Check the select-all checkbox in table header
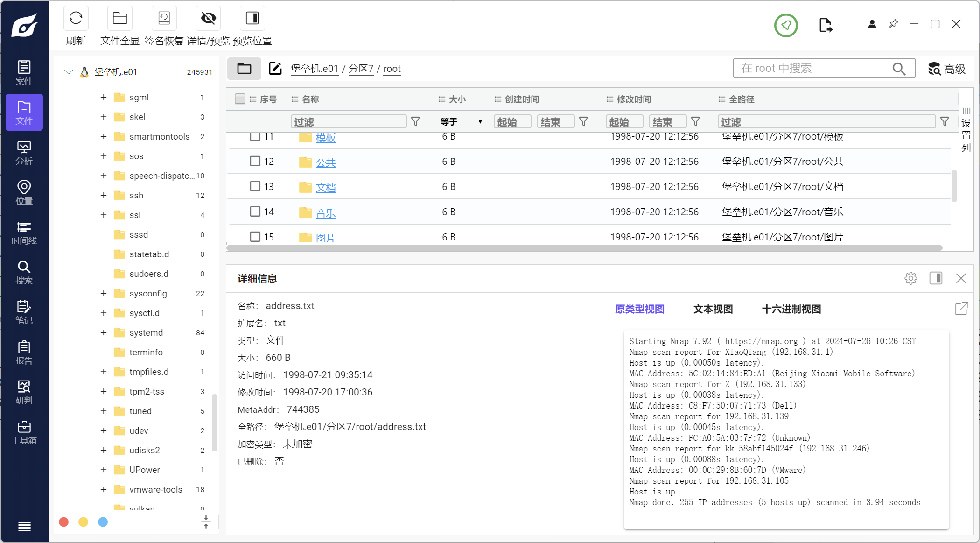The image size is (980, 543). pyautogui.click(x=240, y=99)
